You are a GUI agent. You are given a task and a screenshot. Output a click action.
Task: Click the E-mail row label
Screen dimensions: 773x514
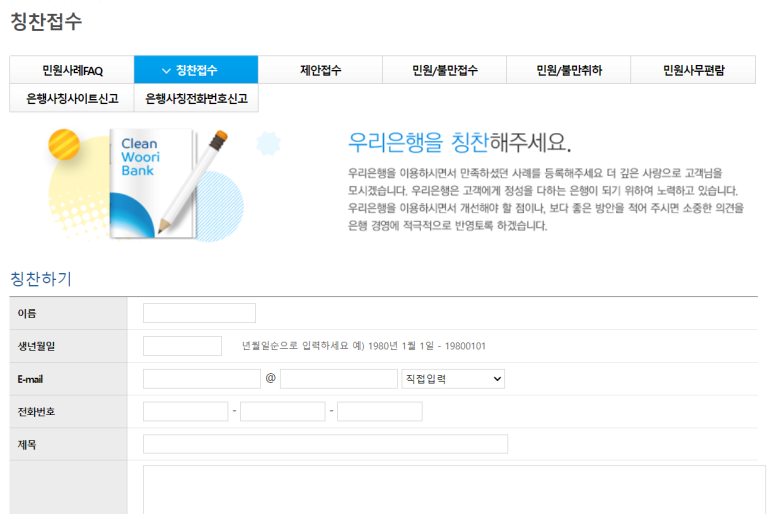(x=30, y=379)
